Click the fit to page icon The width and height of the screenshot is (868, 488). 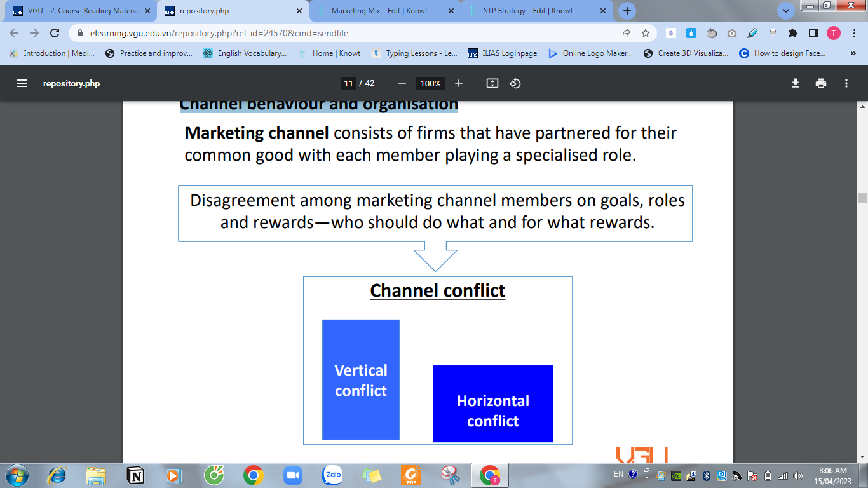click(492, 83)
